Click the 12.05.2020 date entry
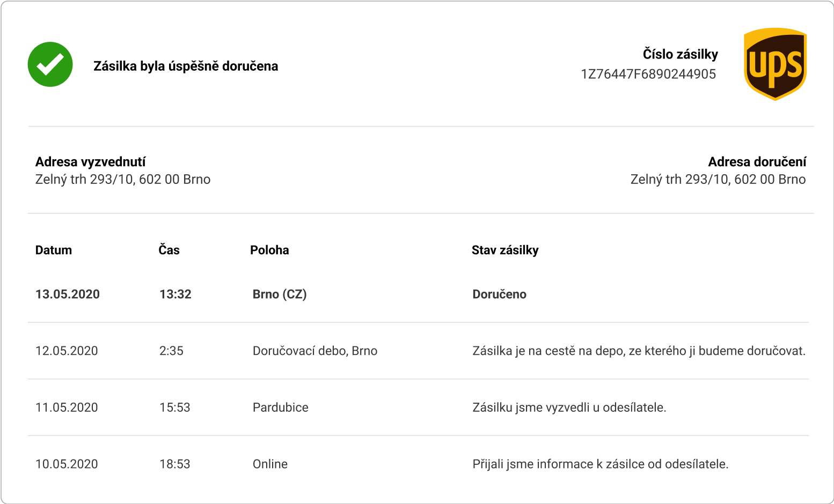 [x=67, y=351]
